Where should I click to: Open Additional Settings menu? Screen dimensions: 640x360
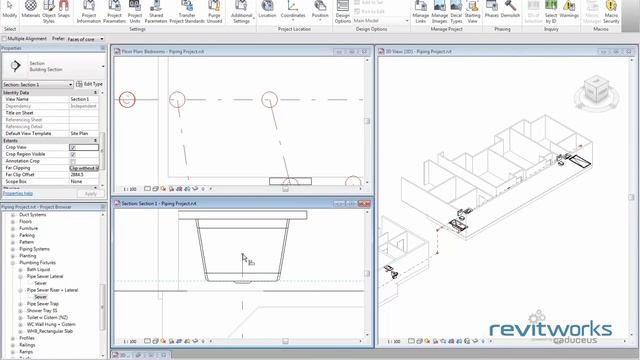241,12
